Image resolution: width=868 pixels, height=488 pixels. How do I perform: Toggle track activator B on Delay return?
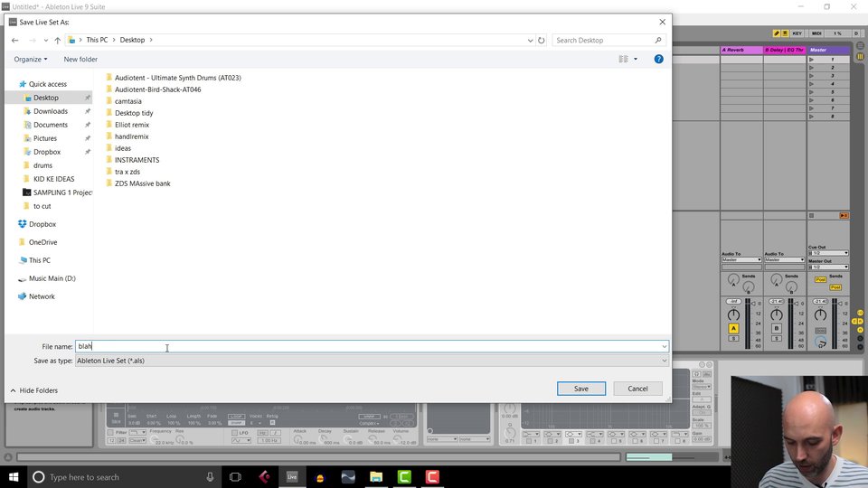click(x=776, y=329)
